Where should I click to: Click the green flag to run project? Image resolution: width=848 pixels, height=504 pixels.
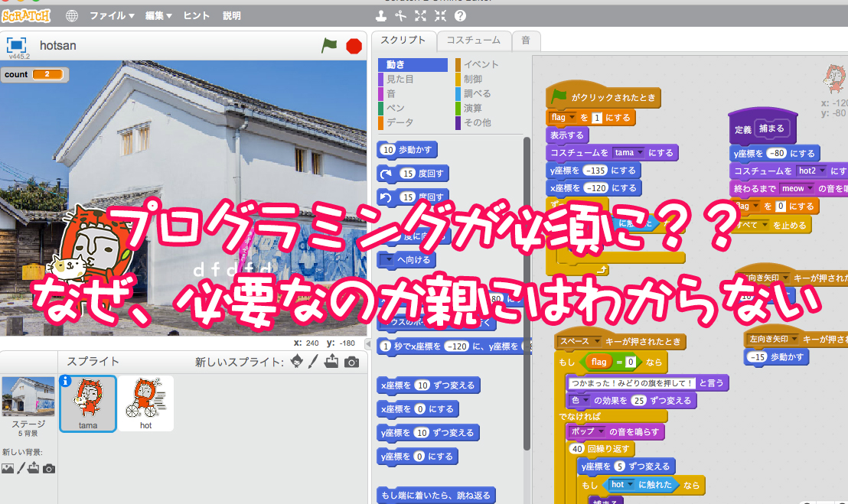(329, 46)
